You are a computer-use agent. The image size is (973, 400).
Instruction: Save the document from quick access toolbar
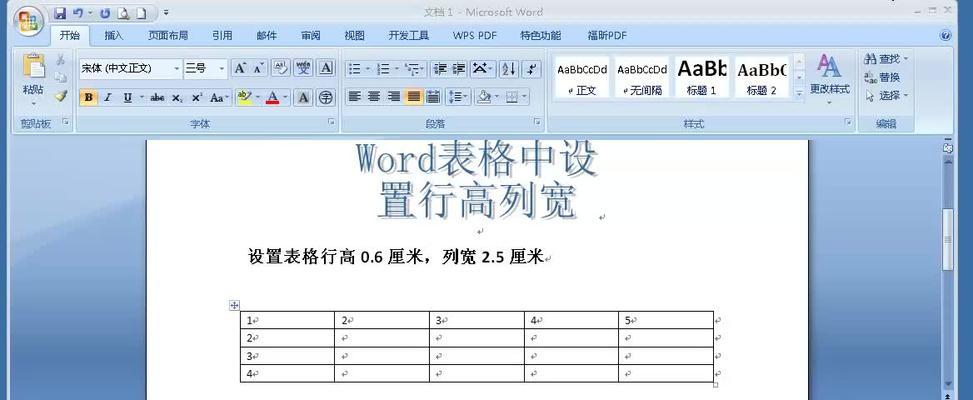click(x=60, y=12)
